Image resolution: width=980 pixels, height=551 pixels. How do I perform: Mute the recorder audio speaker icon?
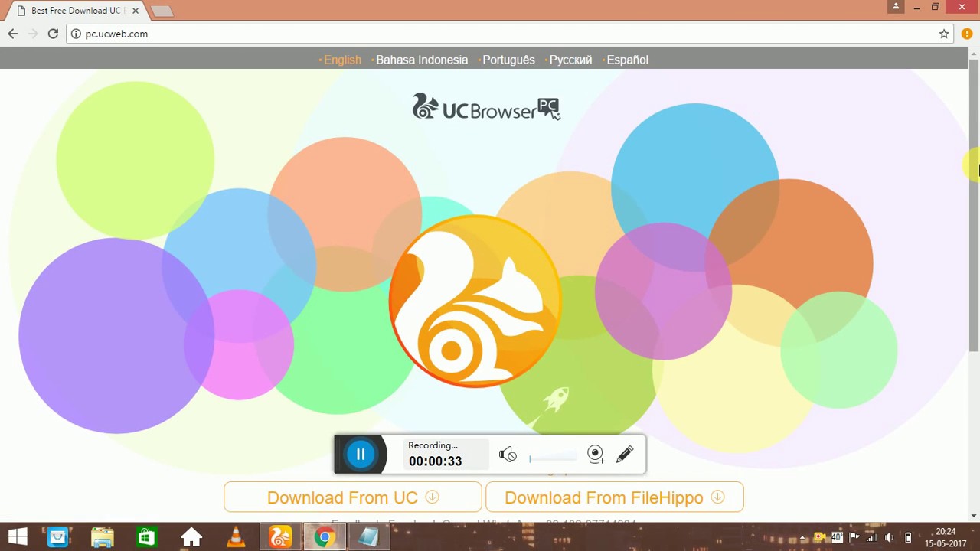(x=508, y=455)
